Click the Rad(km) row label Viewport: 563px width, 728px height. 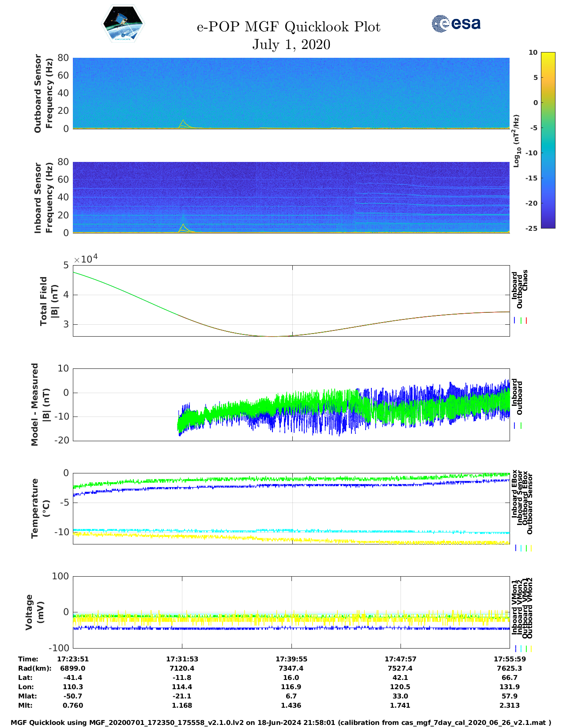tap(35, 668)
